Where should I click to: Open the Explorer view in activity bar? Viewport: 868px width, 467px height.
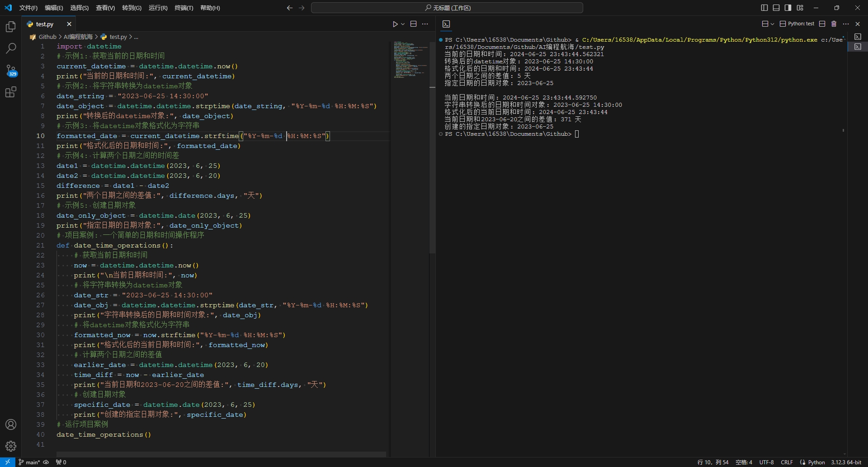tap(11, 27)
